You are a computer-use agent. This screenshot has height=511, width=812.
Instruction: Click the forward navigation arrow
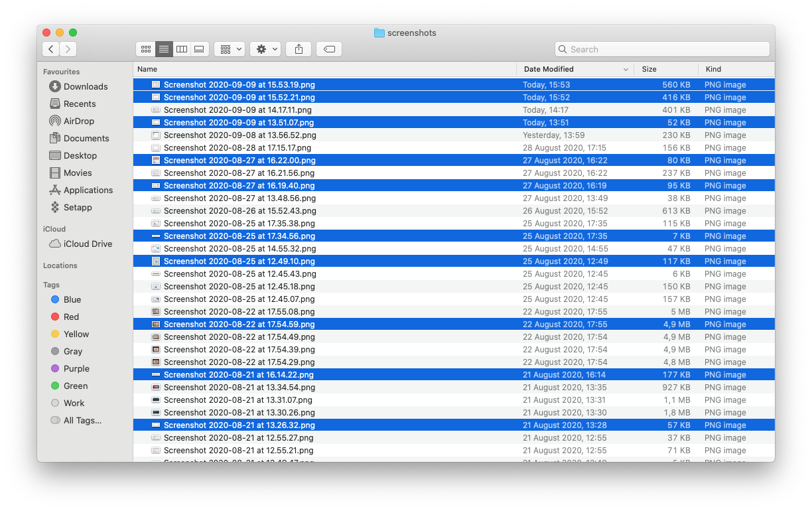68,48
